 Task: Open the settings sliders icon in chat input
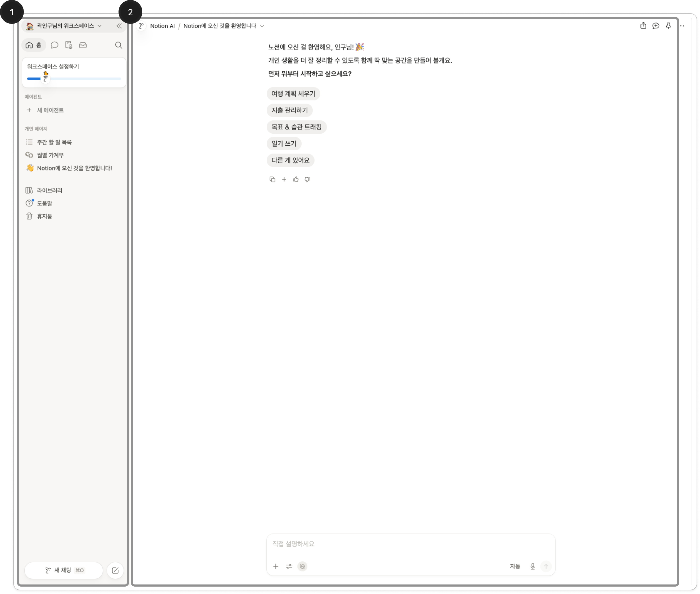(x=289, y=566)
